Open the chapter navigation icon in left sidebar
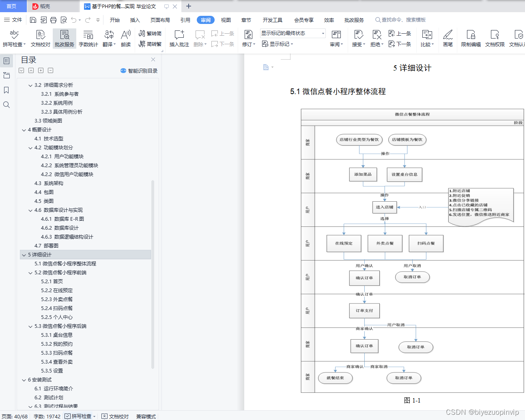 6,75
